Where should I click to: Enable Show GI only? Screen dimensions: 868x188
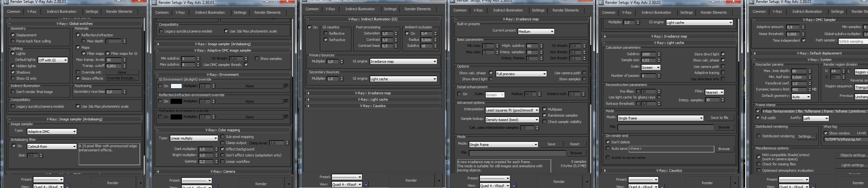point(13,78)
